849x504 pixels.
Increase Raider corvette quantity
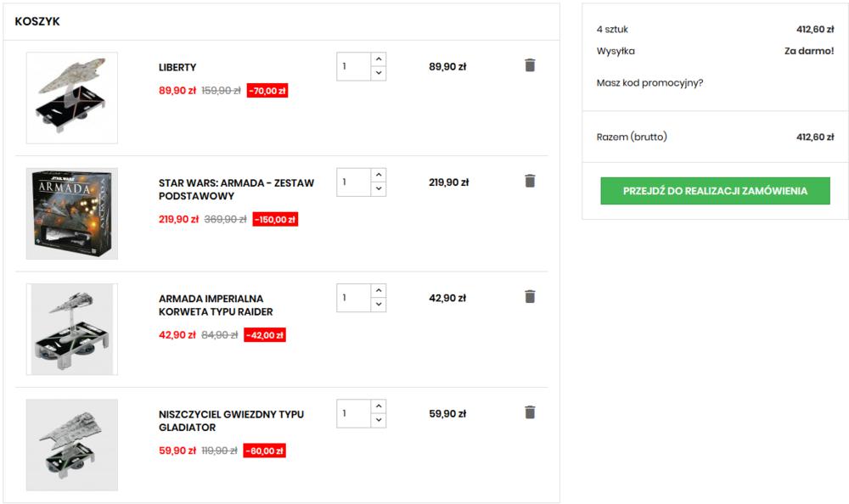coord(379,291)
